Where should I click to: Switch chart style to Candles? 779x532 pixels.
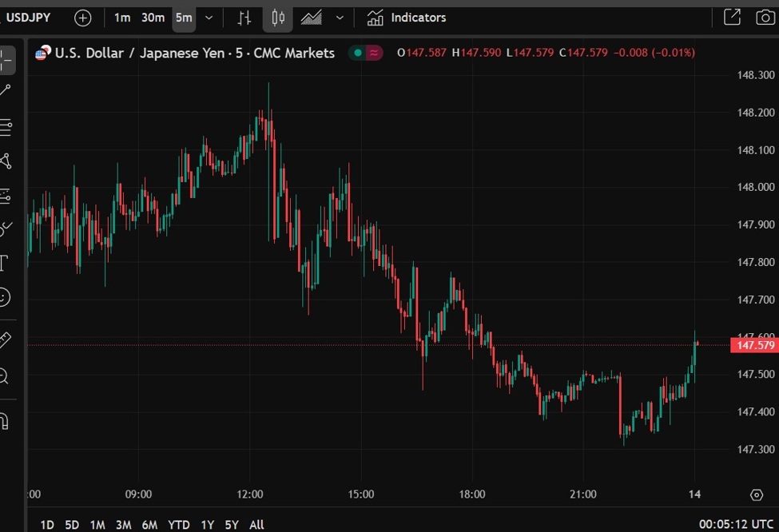(277, 18)
